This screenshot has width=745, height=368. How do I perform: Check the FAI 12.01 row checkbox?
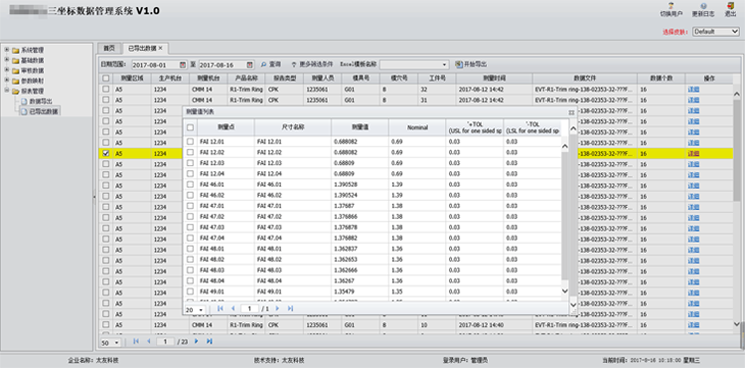[x=190, y=142]
